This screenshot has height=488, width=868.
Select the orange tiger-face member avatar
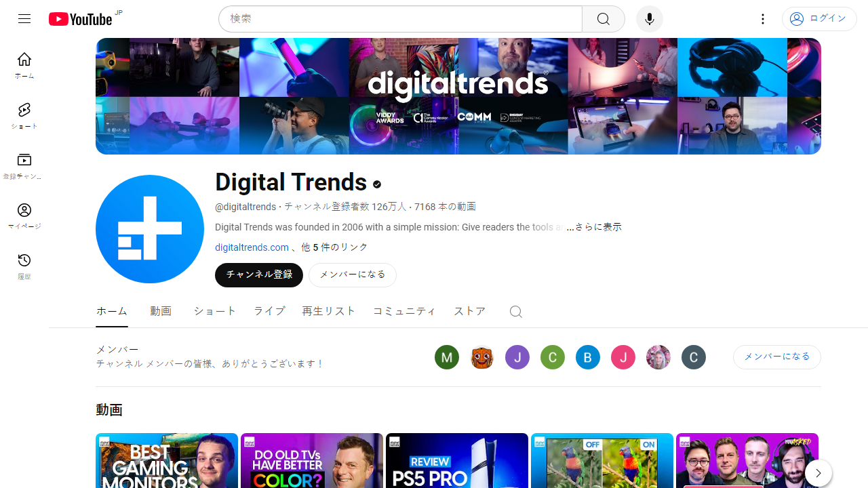482,357
